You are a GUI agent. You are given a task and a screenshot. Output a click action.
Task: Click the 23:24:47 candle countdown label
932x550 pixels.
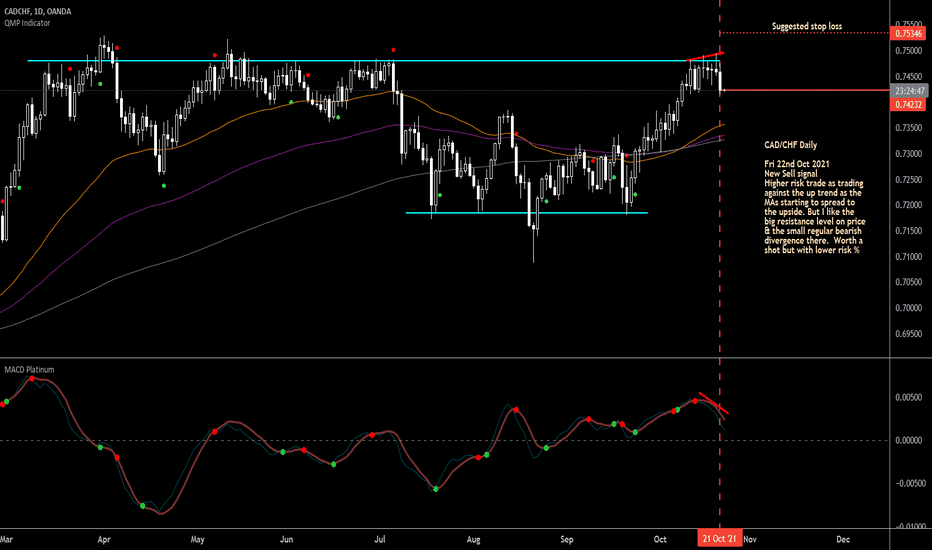click(x=909, y=91)
